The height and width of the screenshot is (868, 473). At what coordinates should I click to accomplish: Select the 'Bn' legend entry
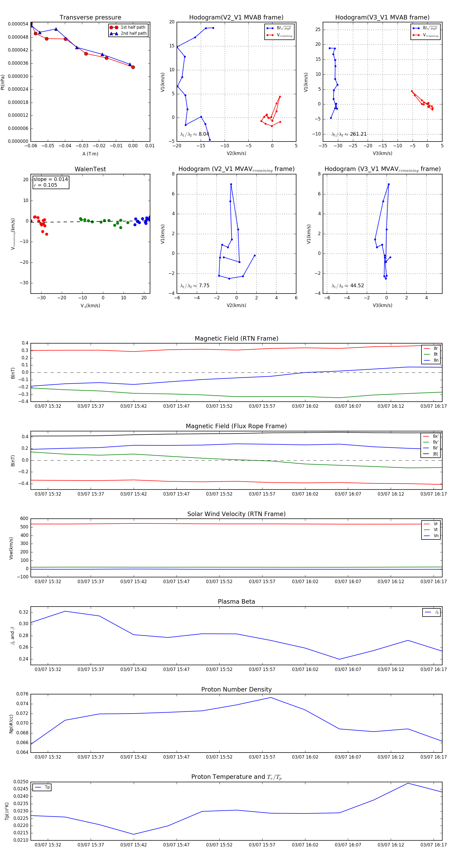[431, 361]
